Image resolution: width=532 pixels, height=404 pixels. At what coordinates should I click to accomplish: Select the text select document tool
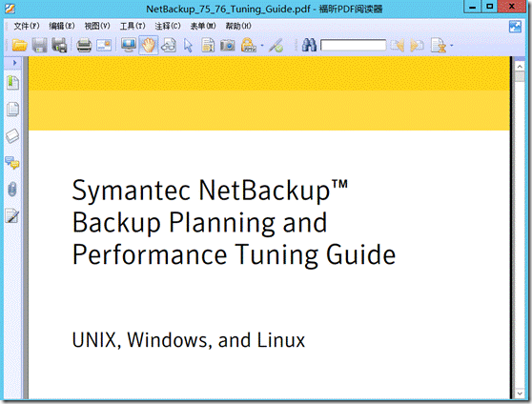click(208, 45)
